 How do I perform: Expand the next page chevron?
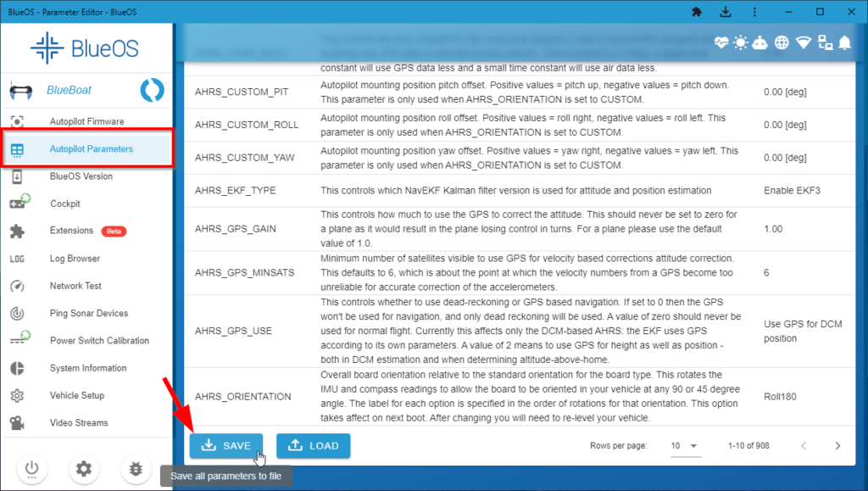(837, 445)
